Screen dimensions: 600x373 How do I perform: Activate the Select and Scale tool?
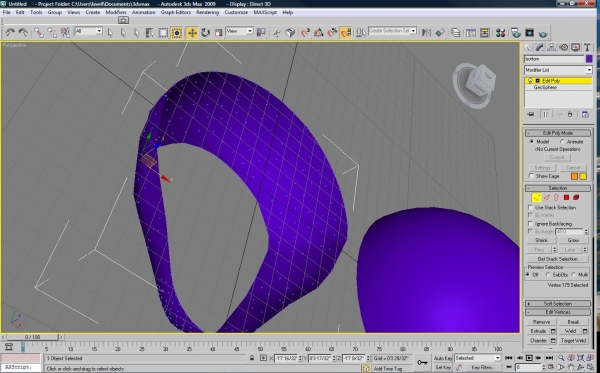click(218, 33)
